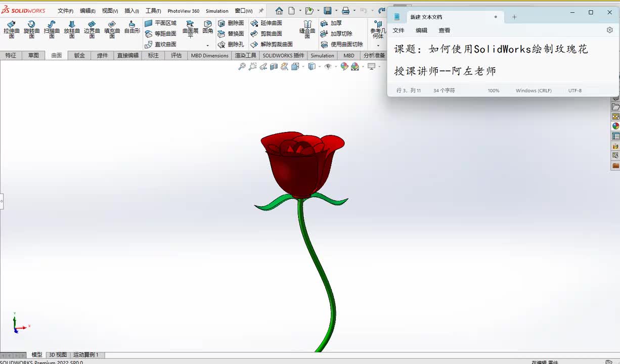Open the 编辑(E) menu in SolidWorks

(x=87, y=11)
